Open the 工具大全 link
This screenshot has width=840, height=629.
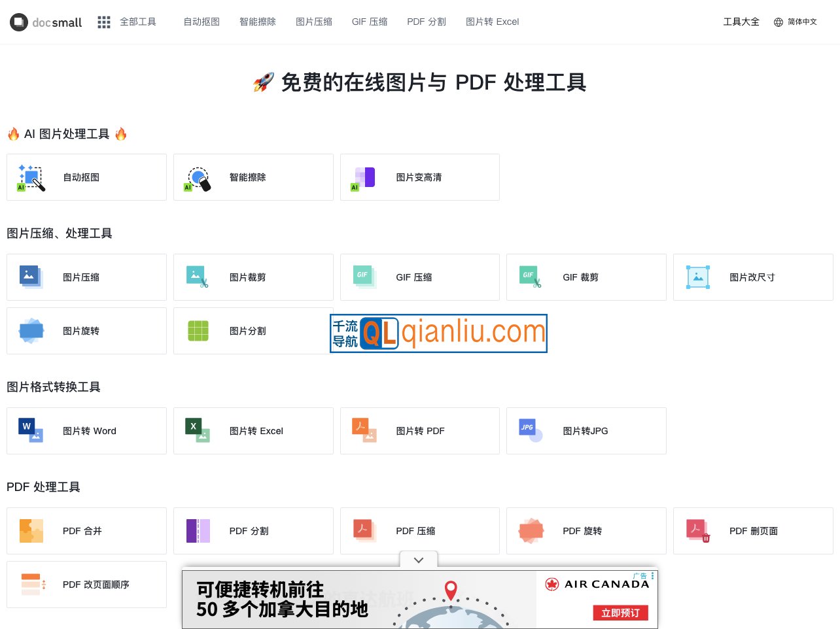click(741, 22)
